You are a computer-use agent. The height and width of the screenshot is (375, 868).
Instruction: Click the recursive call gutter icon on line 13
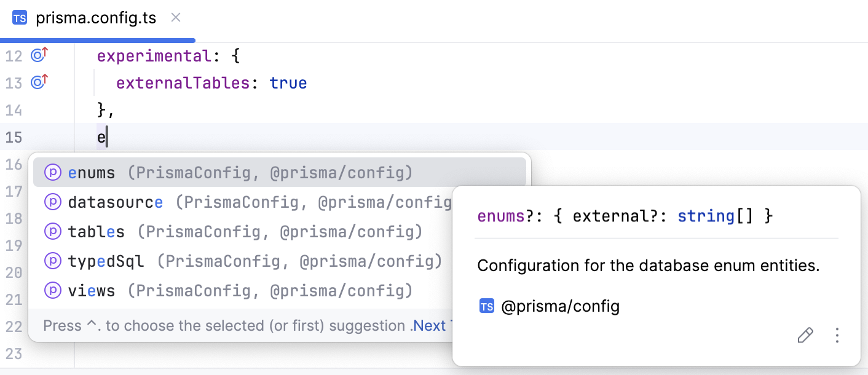point(37,82)
